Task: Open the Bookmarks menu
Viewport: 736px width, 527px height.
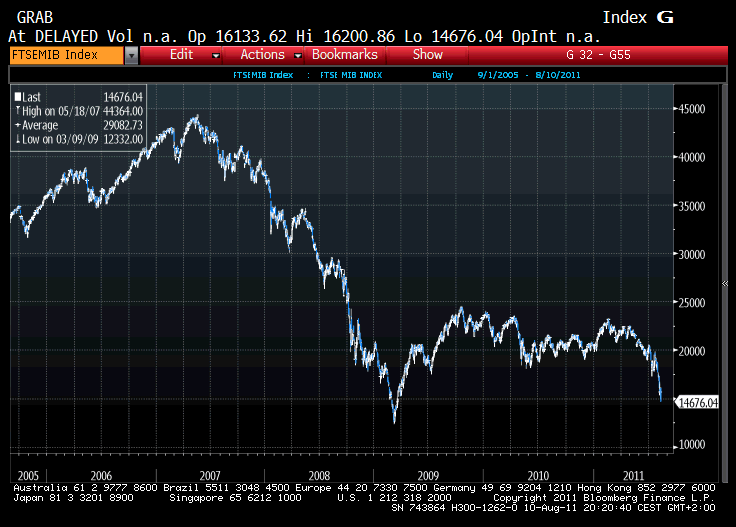Action: click(345, 55)
